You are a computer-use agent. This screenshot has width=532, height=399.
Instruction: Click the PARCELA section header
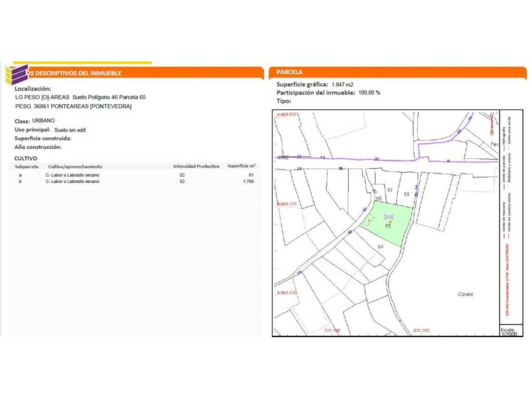(290, 72)
